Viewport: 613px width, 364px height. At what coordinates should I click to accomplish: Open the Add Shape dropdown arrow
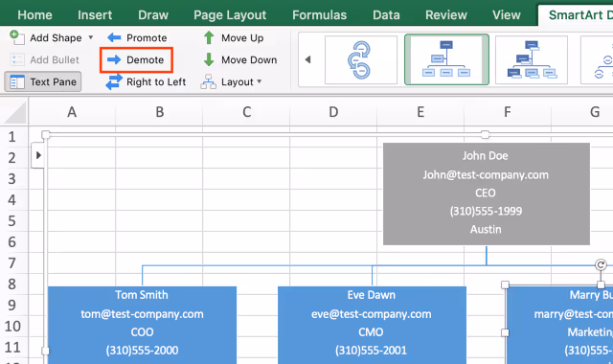coord(91,37)
